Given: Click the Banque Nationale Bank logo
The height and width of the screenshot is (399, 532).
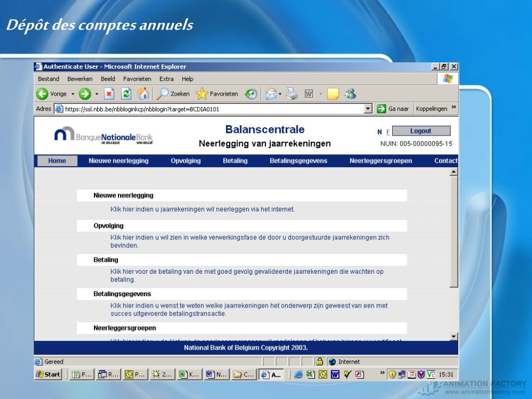Looking at the screenshot, I should (103, 136).
